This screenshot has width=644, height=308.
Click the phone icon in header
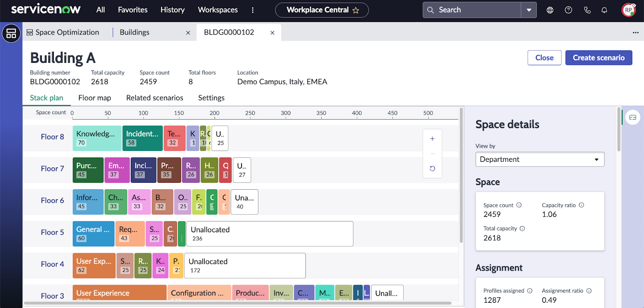[587, 10]
